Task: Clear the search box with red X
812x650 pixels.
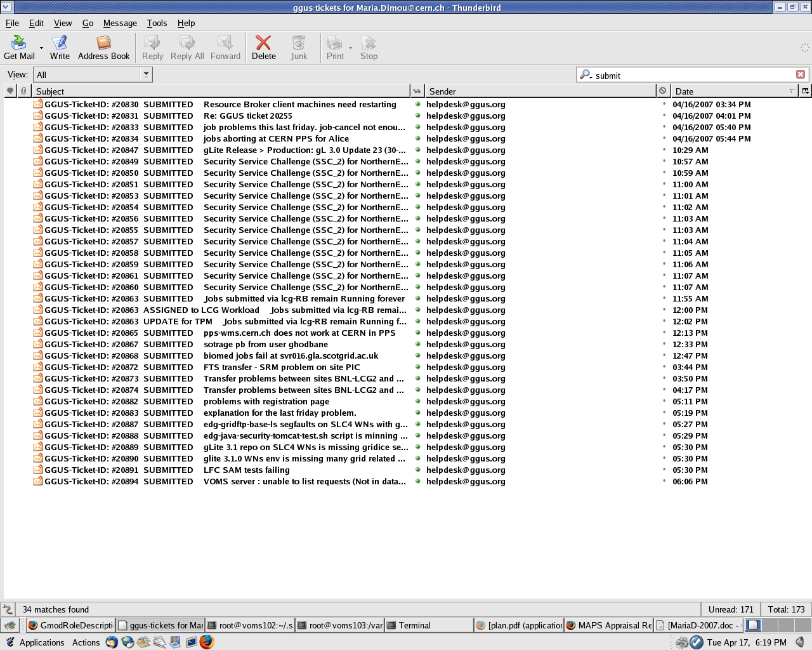Action: [801, 74]
